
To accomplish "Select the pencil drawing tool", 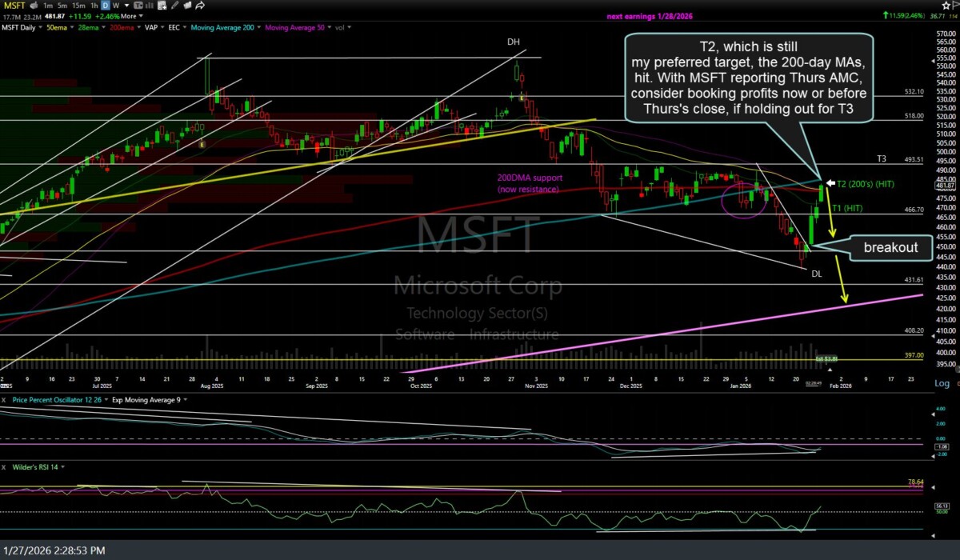I will click(175, 5).
